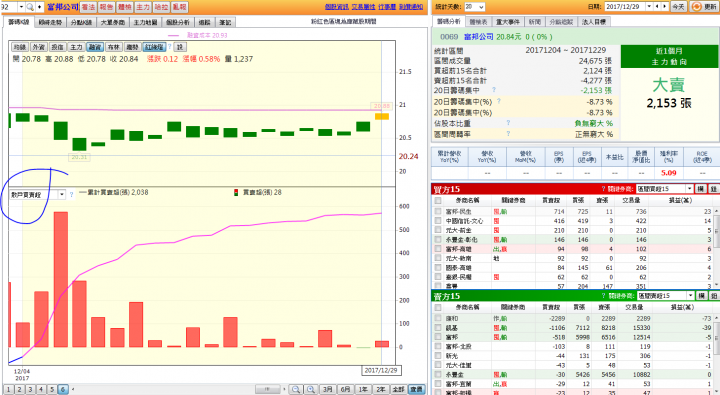The width and height of the screenshot is (720, 395).
Task: Tick the checkbox for 永豐金 seller row
Action: pos(438,374)
